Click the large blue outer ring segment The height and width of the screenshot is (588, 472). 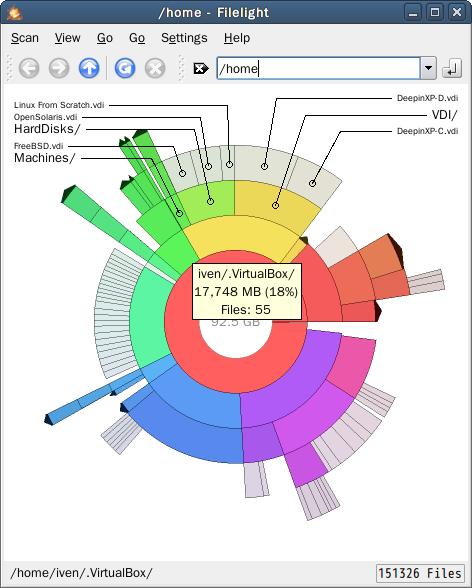pyautogui.click(x=187, y=437)
